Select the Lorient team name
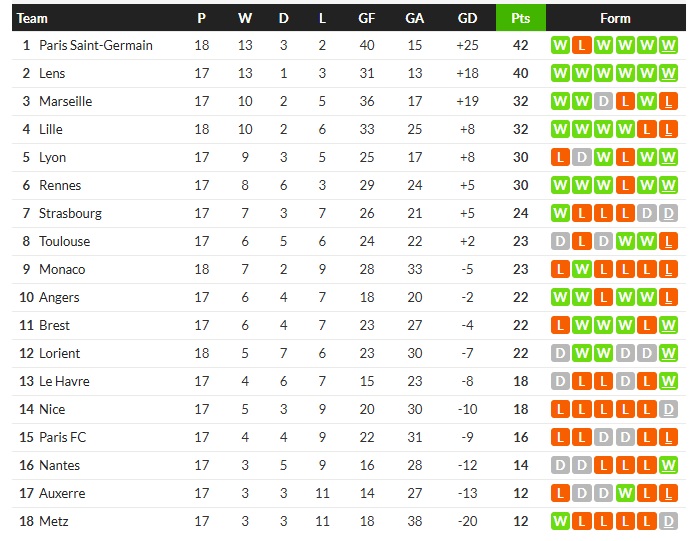The height and width of the screenshot is (541, 696). click(x=59, y=353)
